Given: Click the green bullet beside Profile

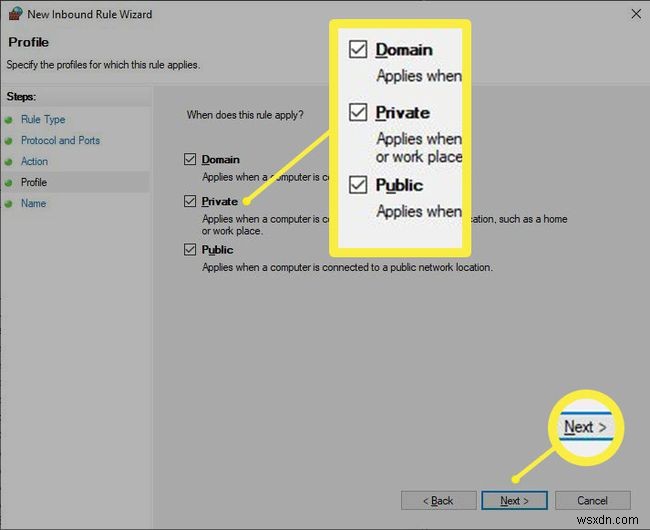Looking at the screenshot, I should tap(9, 183).
